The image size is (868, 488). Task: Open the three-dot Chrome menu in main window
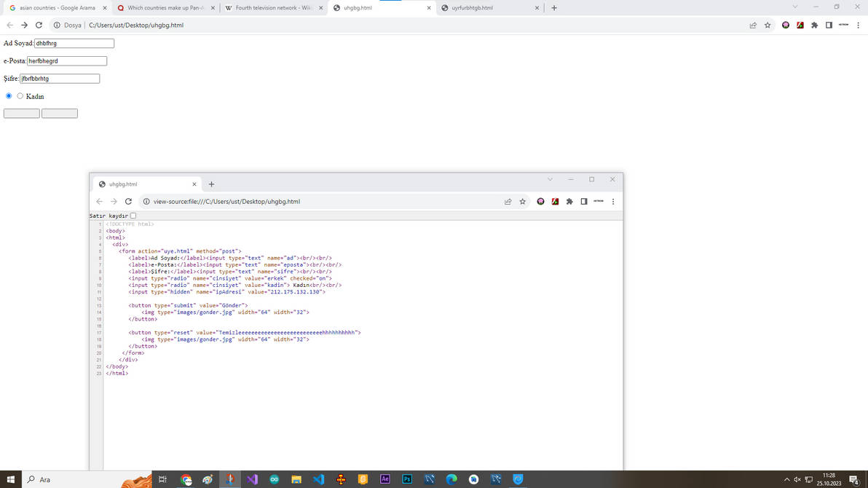coord(858,25)
